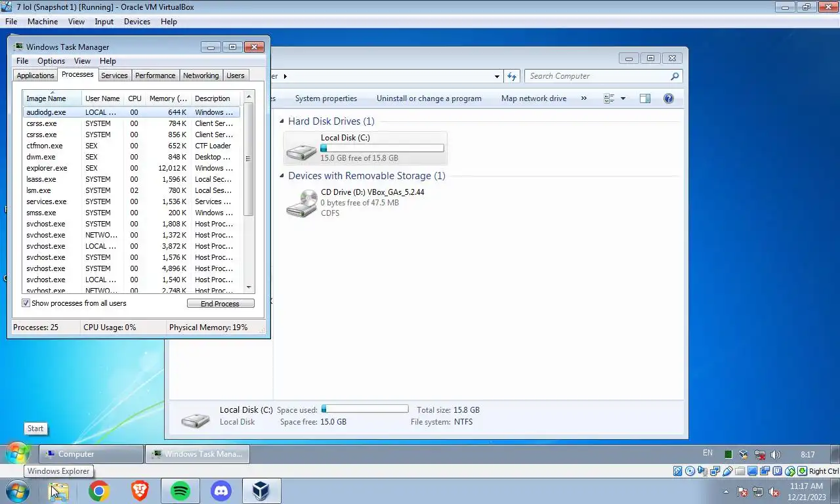Viewport: 840px width, 504px height.
Task: Click guest tray VirtualBox Guest Additions icon
Action: click(x=744, y=454)
